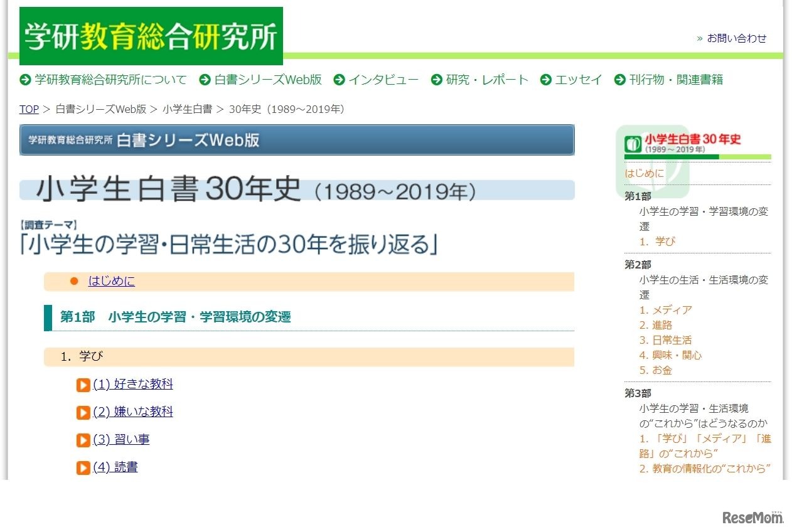Click the orange play icon next to (4) 読書

click(83, 468)
